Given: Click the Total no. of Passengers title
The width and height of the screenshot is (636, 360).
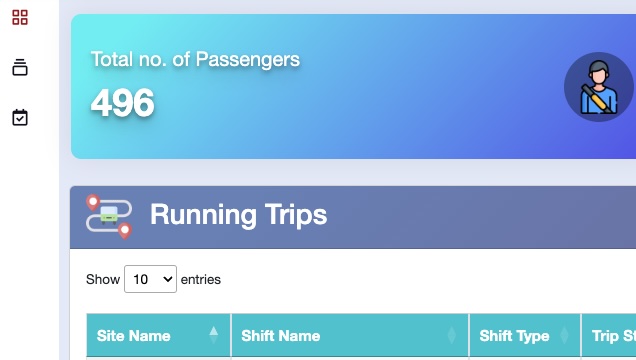Looking at the screenshot, I should click(195, 60).
